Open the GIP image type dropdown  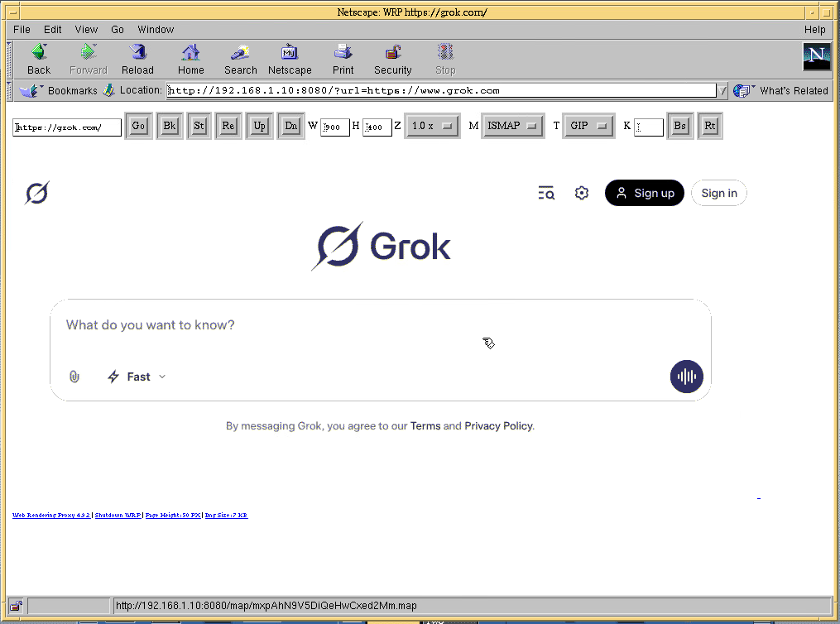(588, 126)
